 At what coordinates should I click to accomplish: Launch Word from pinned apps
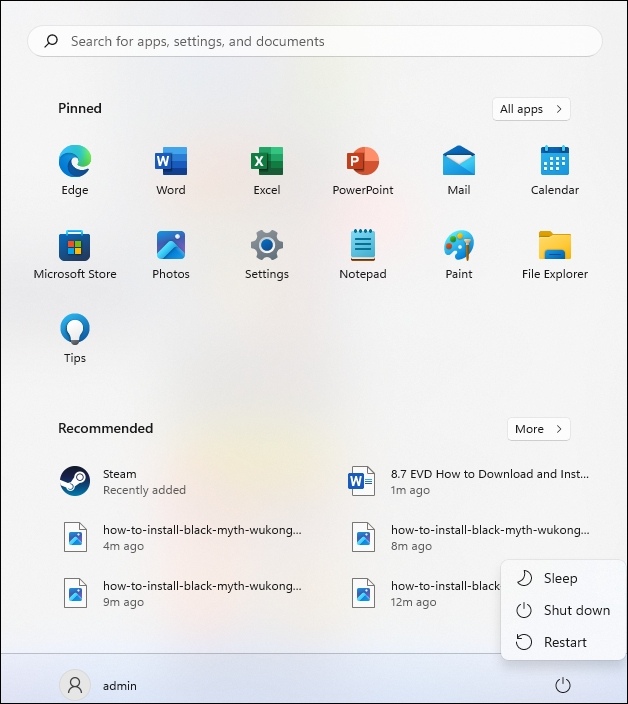(x=171, y=162)
